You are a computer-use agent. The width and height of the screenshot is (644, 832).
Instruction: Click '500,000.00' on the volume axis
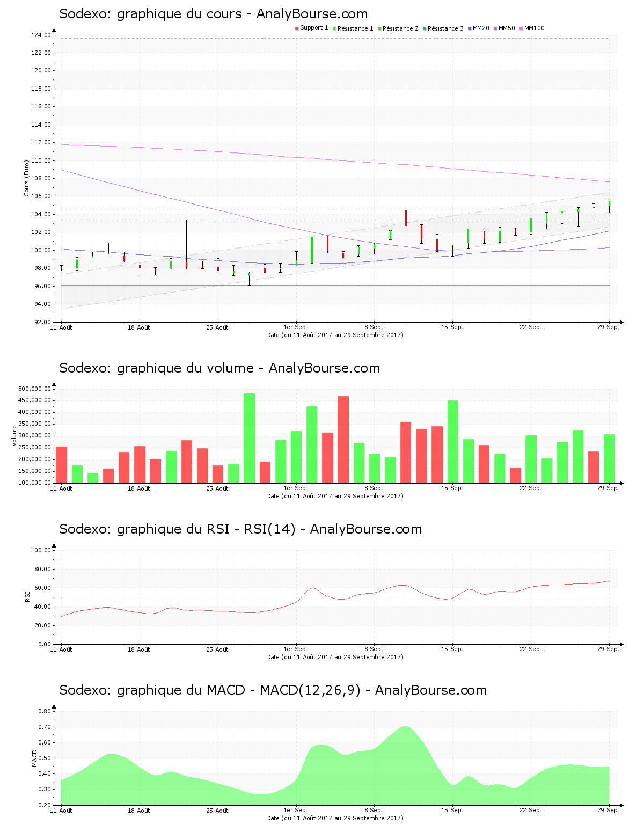(x=34, y=389)
